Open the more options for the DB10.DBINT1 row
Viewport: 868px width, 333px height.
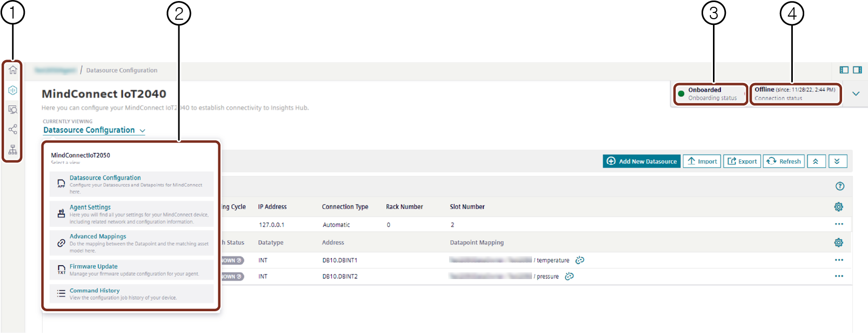click(839, 260)
